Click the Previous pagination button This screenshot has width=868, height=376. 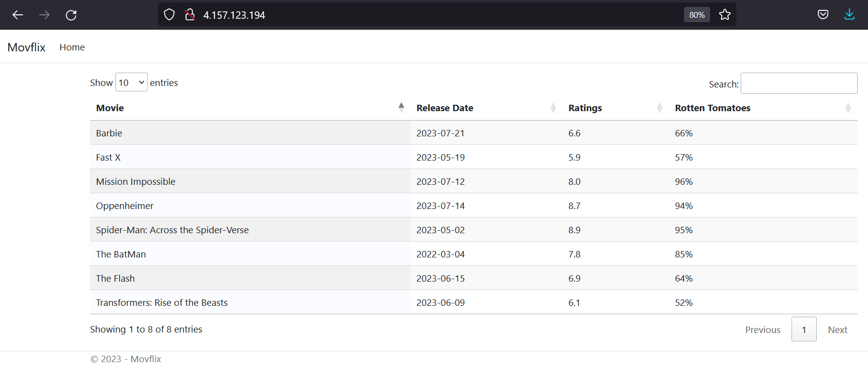point(762,330)
